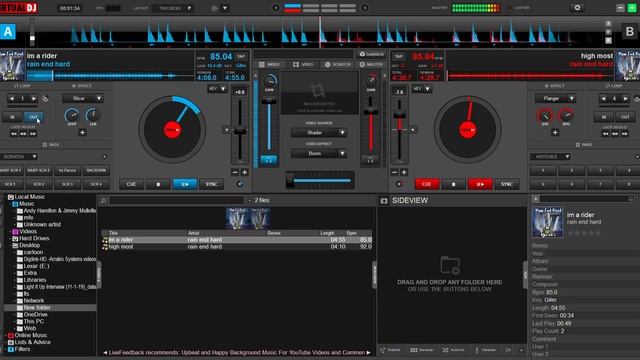The height and width of the screenshot is (360, 640).
Task: Open left deck KEY dropdown
Action: 217,89
